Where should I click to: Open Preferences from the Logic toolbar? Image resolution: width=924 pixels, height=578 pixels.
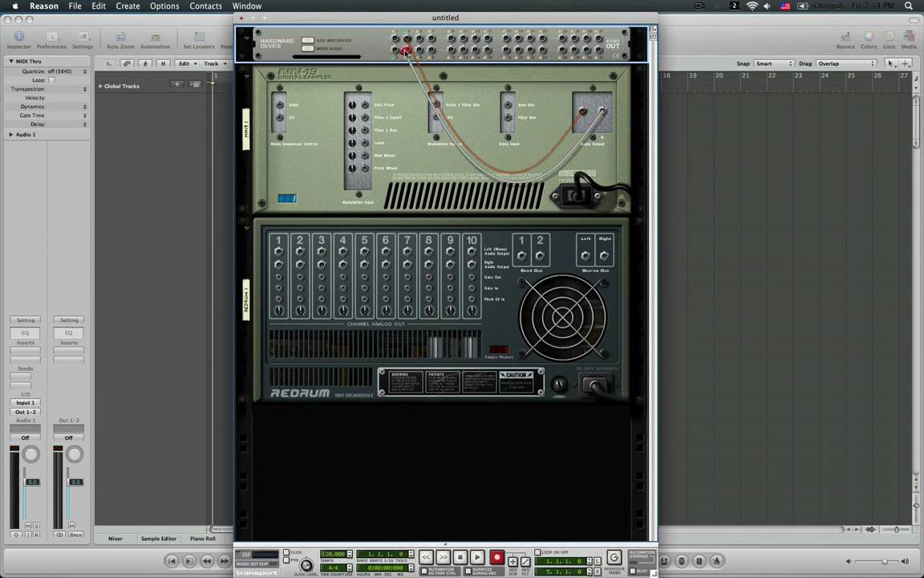tap(52, 40)
